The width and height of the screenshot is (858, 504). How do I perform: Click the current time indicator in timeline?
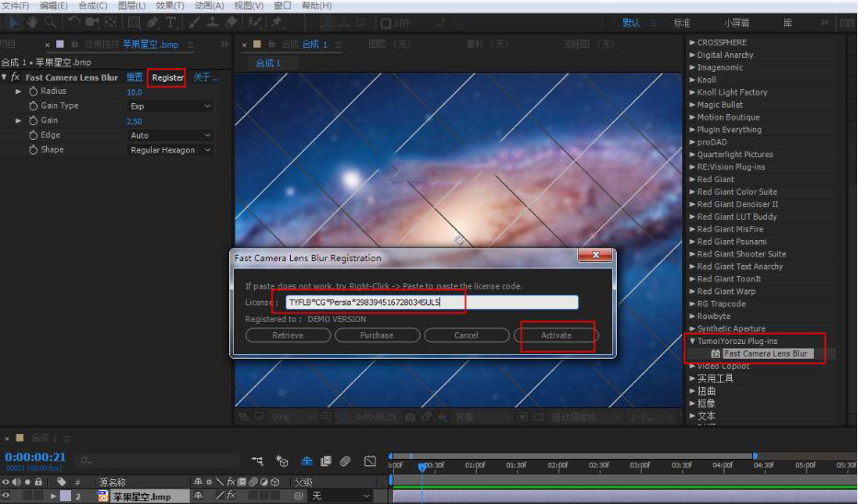[x=422, y=466]
